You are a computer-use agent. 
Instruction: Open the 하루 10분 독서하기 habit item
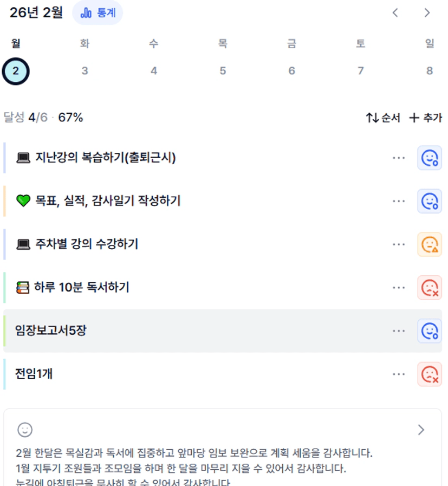tap(81, 288)
